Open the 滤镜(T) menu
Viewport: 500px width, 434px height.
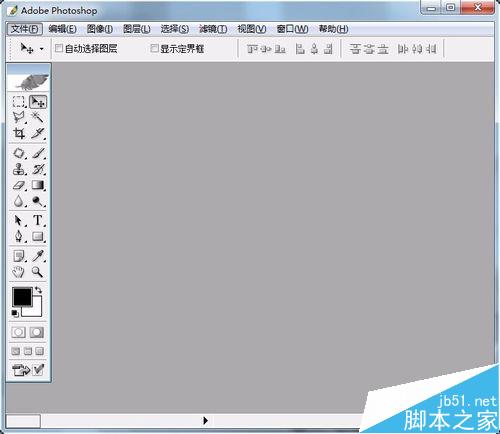(213, 29)
